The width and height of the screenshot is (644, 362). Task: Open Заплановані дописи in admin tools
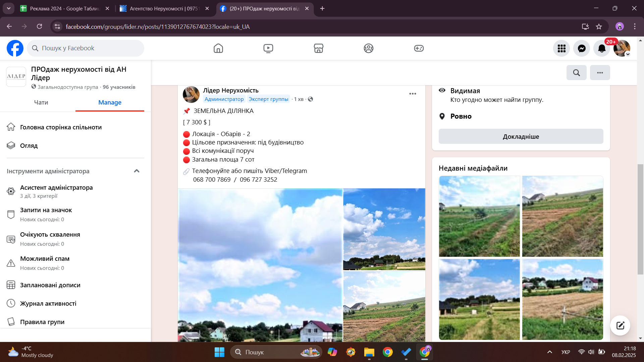pos(50,285)
